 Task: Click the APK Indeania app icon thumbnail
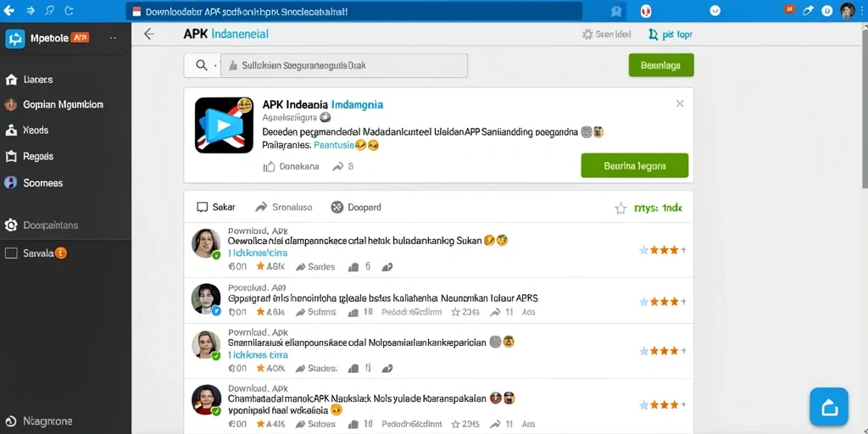(x=224, y=125)
